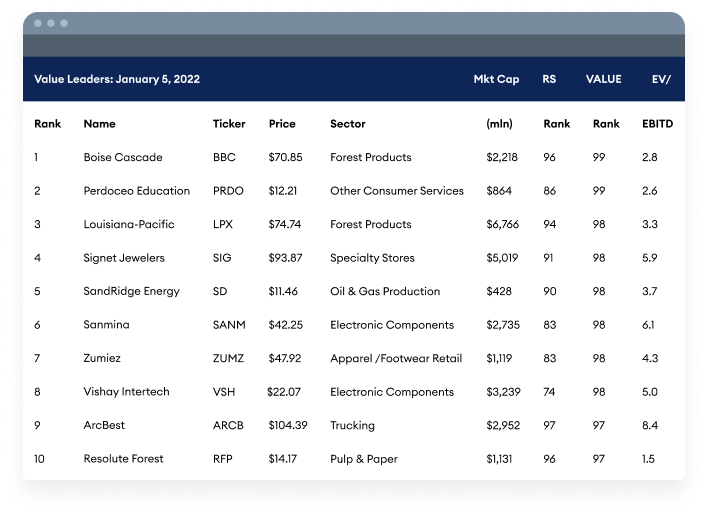Click the $1,131 market cap

click(499, 458)
